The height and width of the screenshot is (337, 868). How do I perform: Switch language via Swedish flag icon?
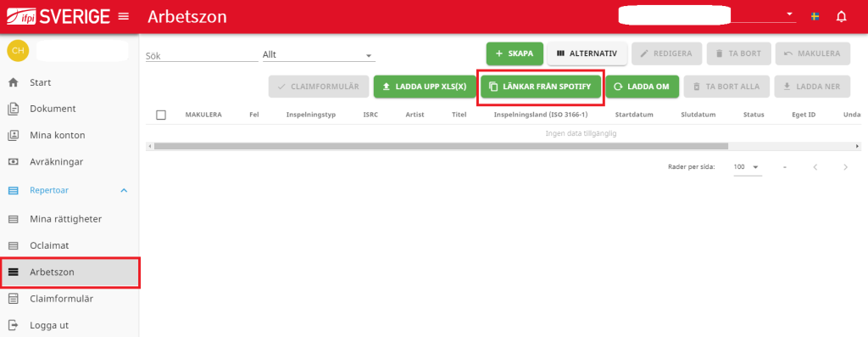pos(815,17)
